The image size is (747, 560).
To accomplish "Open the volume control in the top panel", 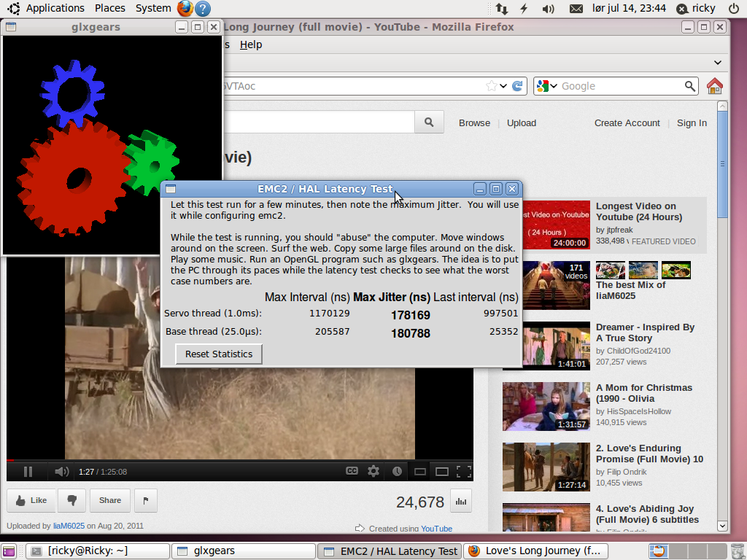I will click(548, 8).
